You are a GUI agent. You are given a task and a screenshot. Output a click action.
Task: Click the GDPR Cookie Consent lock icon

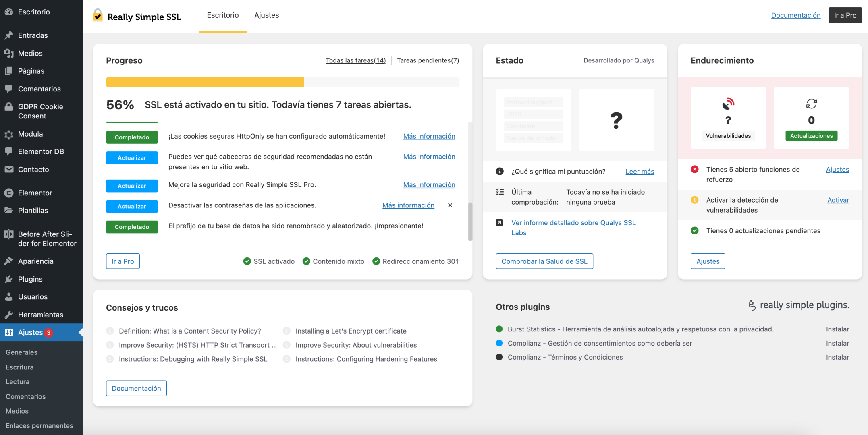click(x=9, y=107)
